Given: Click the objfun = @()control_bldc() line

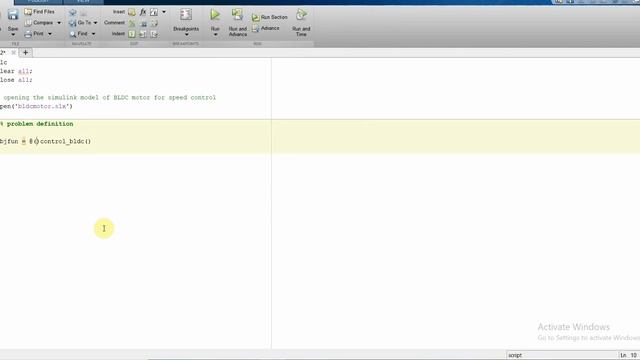Looking at the screenshot, I should [45, 142].
